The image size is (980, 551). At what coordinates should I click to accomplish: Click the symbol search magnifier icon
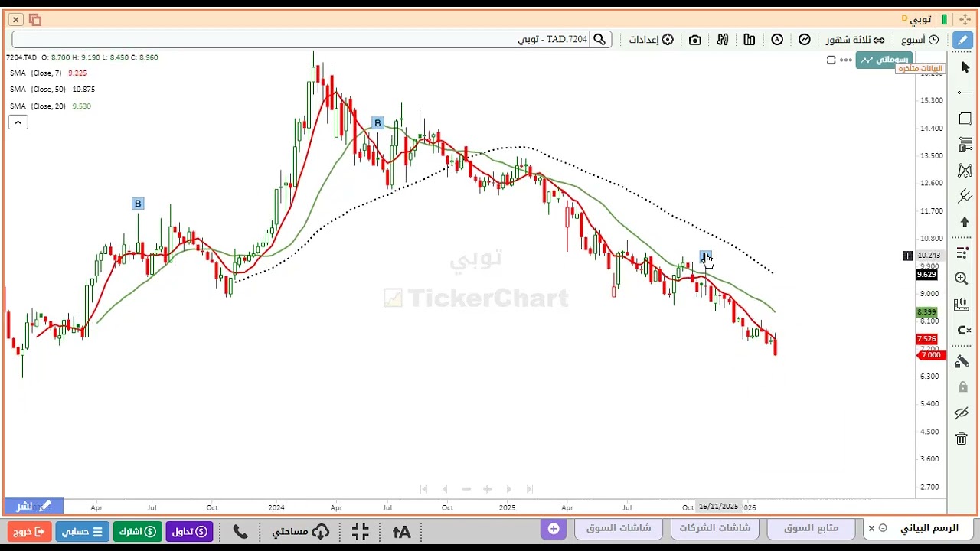tap(600, 40)
